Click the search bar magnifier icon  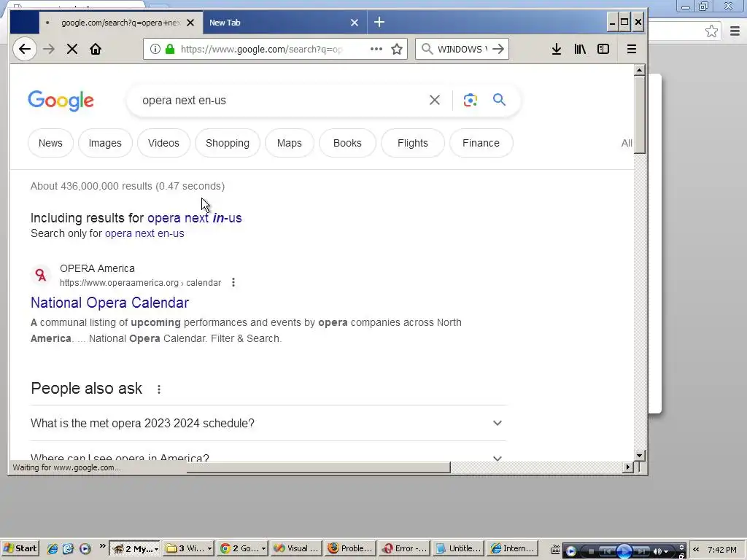(427, 49)
